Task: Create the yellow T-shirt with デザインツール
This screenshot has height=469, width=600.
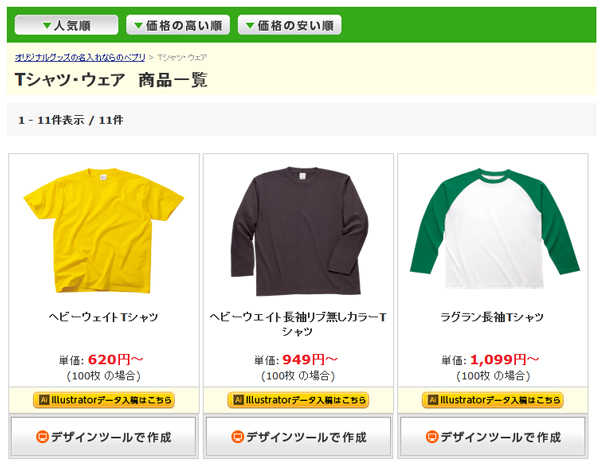Action: pyautogui.click(x=103, y=436)
